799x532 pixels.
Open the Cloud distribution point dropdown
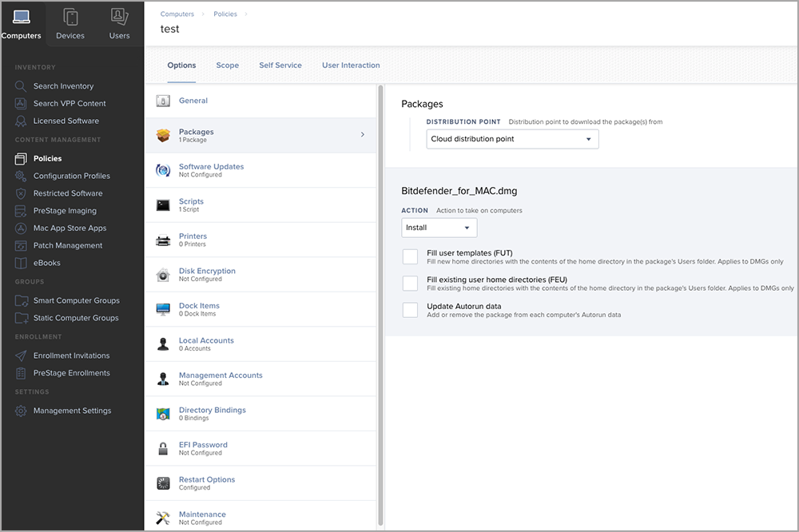tap(512, 139)
